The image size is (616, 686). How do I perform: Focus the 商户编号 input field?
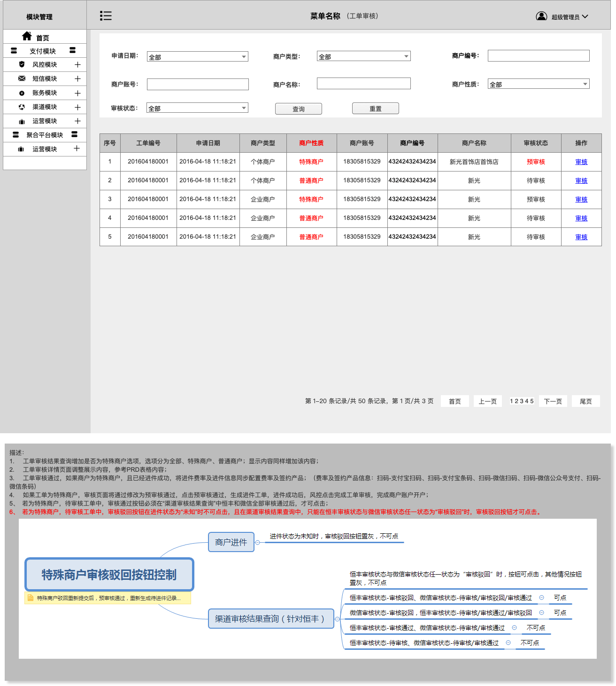(539, 56)
